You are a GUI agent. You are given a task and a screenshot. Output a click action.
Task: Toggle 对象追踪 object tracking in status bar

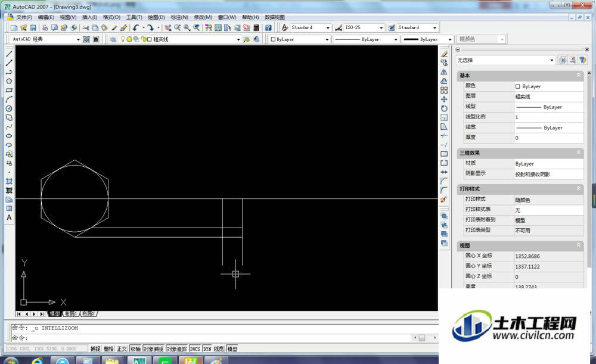(x=177, y=349)
